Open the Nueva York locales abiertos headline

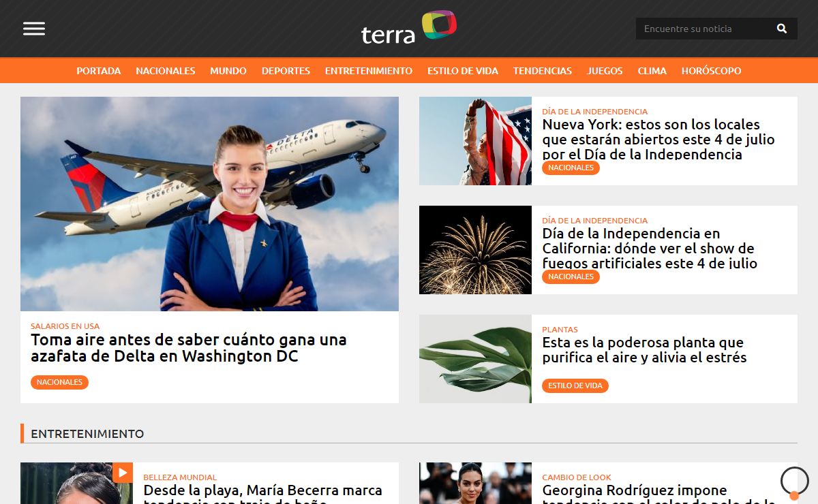tap(658, 139)
